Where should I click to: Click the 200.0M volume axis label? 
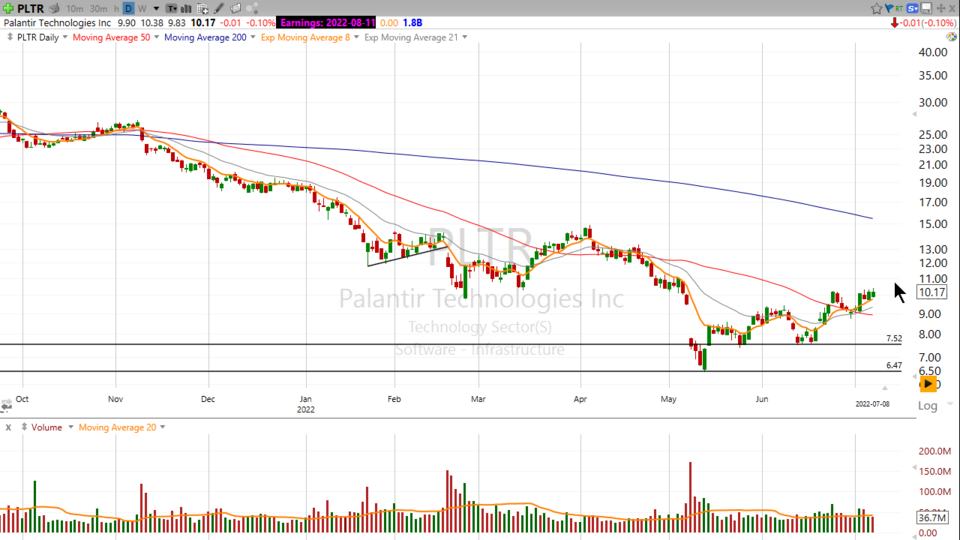(x=934, y=451)
